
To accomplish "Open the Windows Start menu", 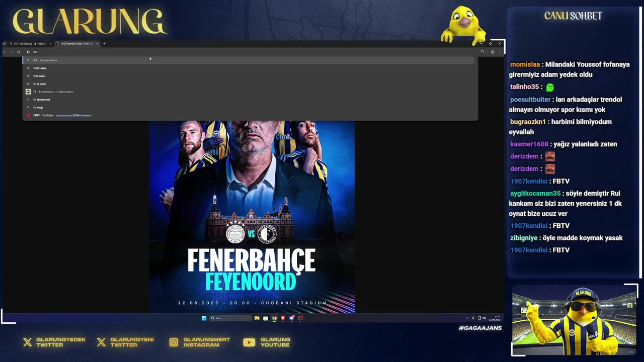I will (x=204, y=318).
